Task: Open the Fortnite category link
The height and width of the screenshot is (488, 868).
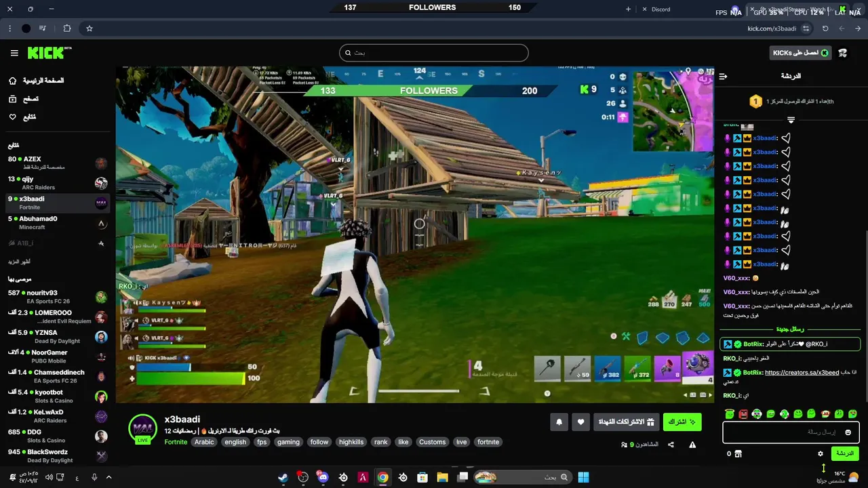Action: coord(176,442)
